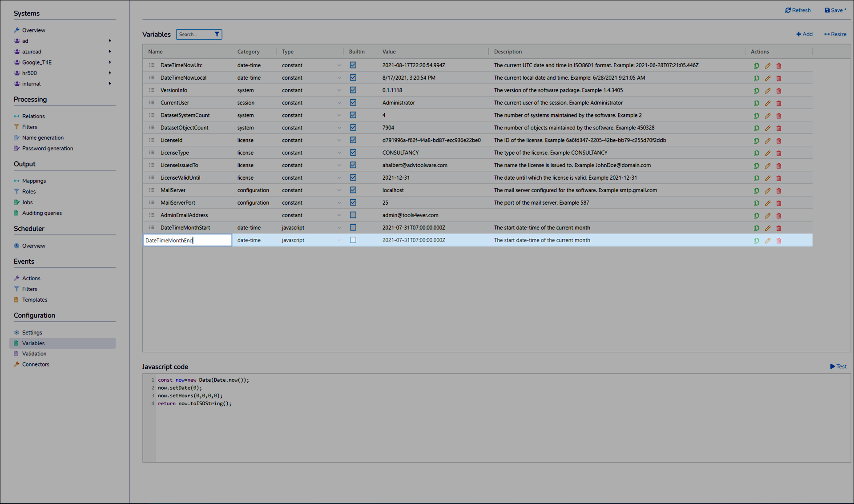Click the filter funnel icon in search box
854x504 pixels.
(217, 34)
